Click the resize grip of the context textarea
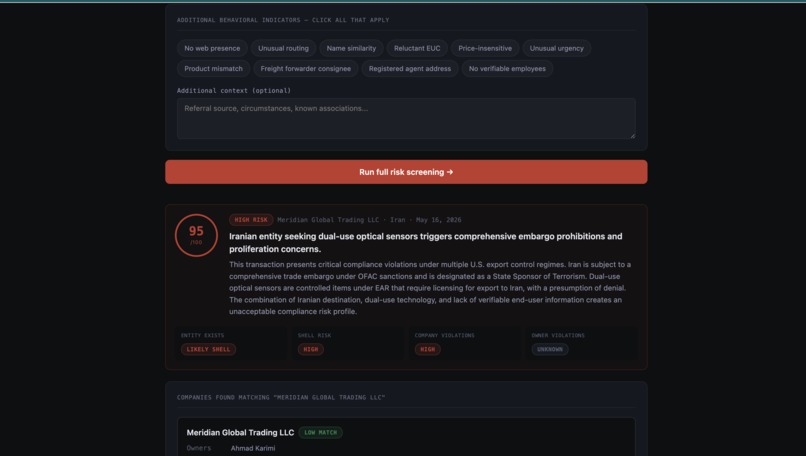This screenshot has width=806, height=456. coord(632,136)
